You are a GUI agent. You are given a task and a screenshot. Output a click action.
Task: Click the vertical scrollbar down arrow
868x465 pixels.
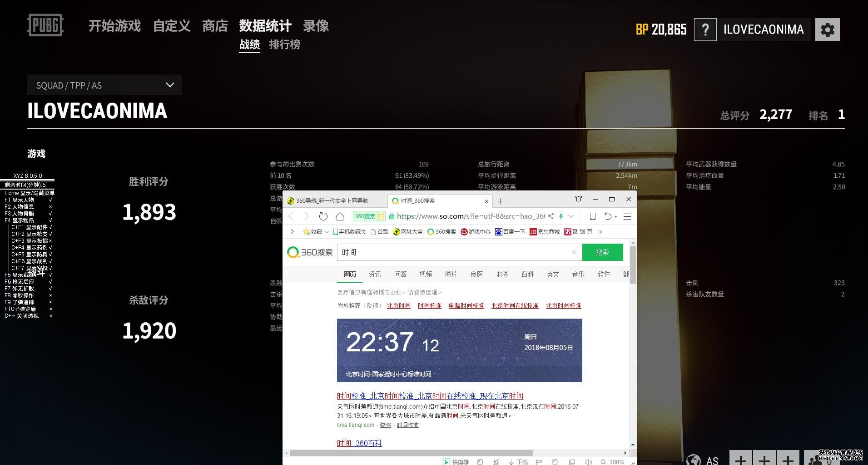click(633, 445)
